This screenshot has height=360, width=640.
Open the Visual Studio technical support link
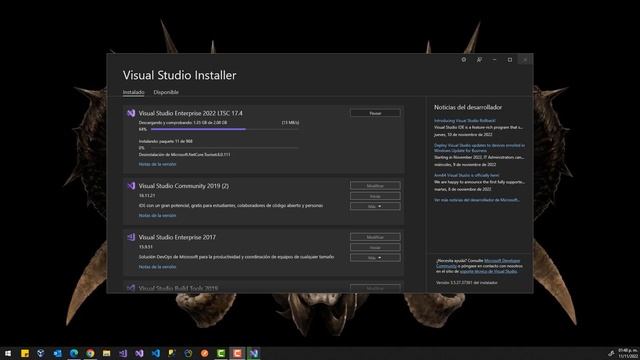pos(489,271)
